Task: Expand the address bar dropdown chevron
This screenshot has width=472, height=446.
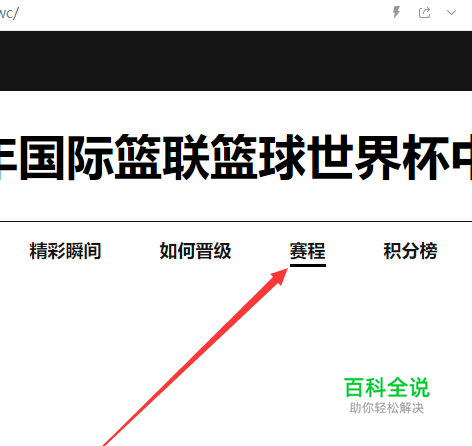Action: click(x=451, y=13)
